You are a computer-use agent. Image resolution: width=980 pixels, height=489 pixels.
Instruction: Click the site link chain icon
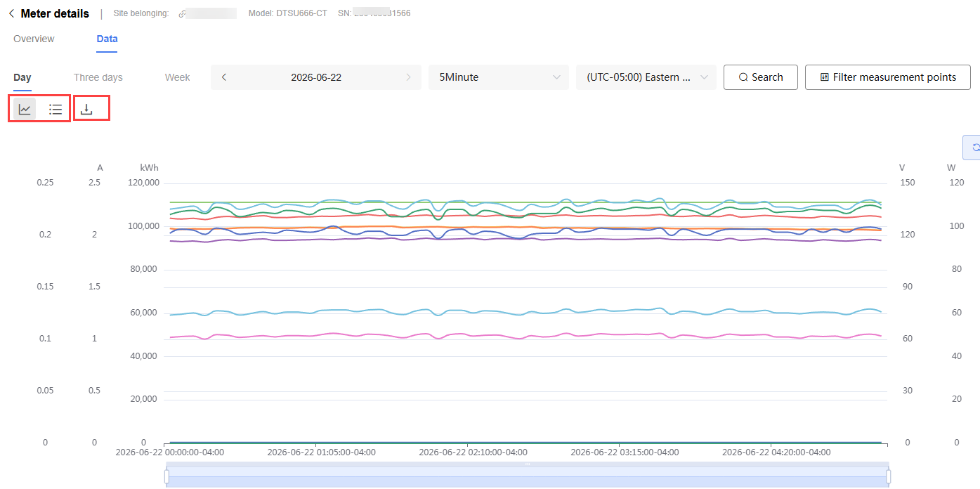point(183,13)
